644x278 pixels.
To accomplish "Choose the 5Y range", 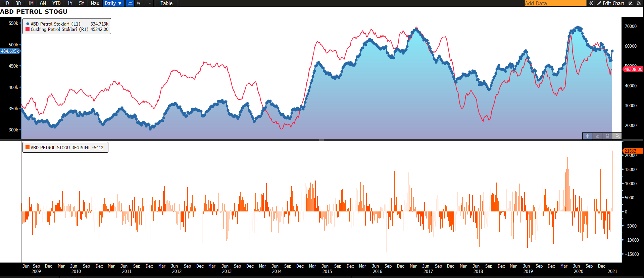I will 82,3.
